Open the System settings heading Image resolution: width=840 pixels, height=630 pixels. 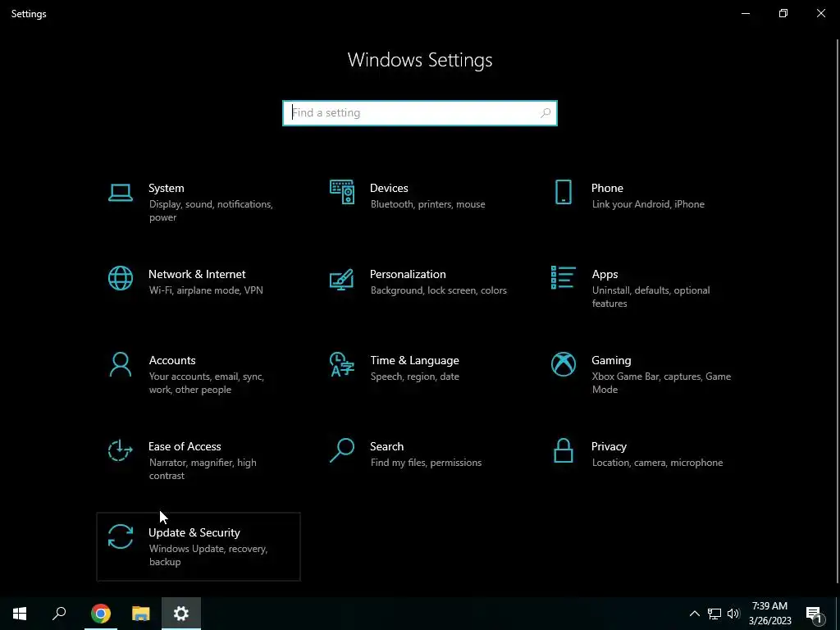coord(166,188)
